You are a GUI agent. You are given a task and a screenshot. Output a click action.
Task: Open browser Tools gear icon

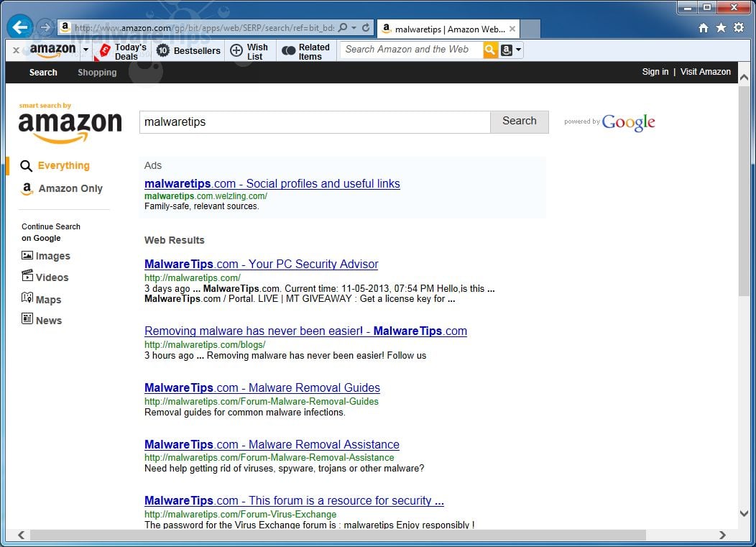coord(739,27)
